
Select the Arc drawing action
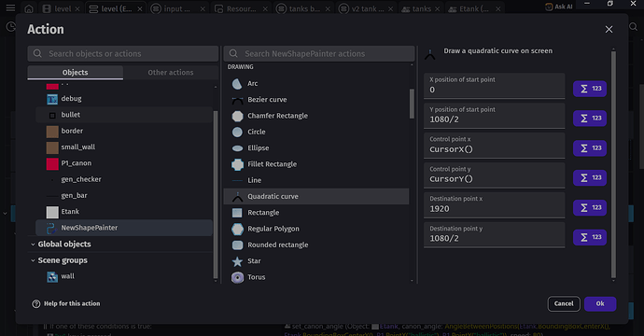coord(316,83)
